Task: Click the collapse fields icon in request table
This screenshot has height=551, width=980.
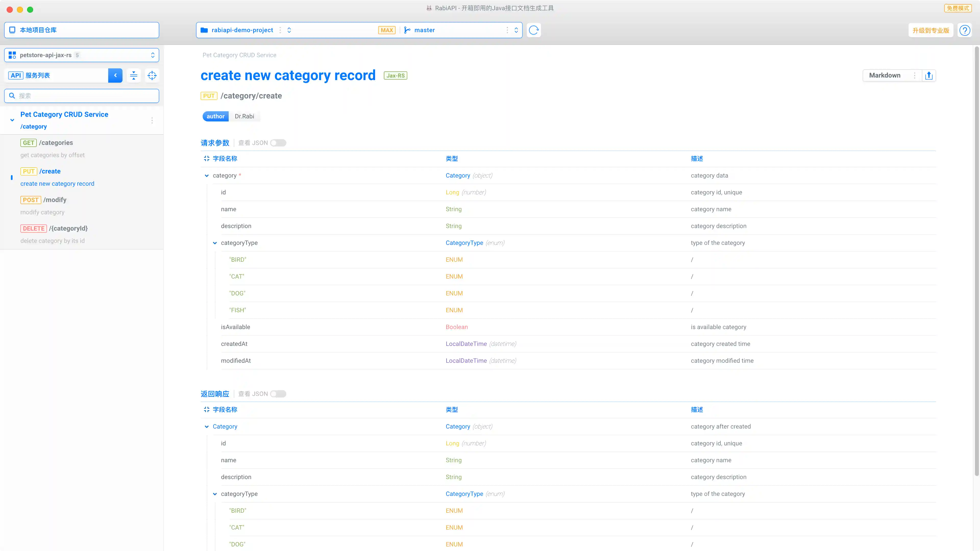Action: [206, 159]
